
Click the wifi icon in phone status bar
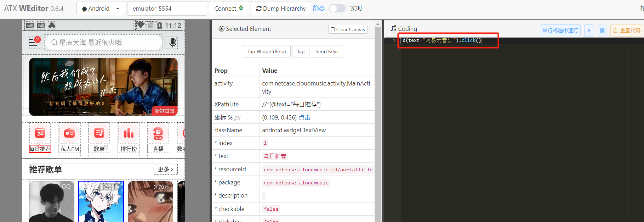[141, 25]
